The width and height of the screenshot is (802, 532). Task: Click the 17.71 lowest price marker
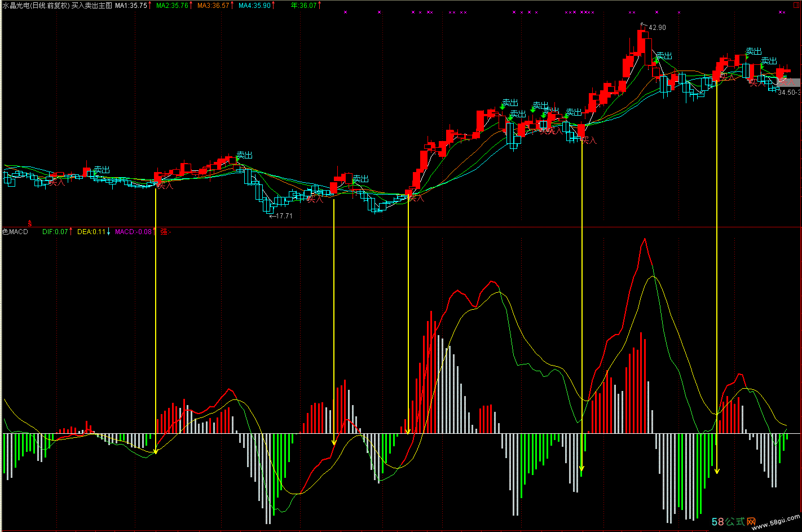click(284, 216)
